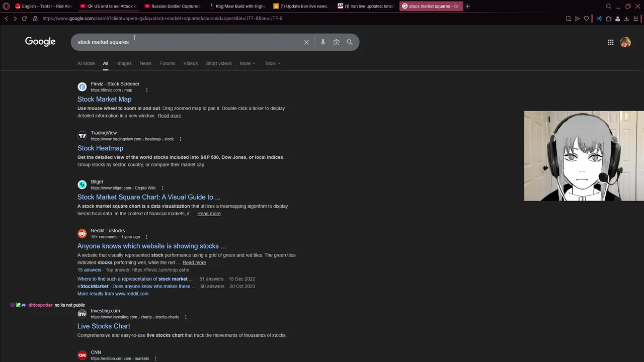This screenshot has height=362, width=644.
Task: Go back to previous page
Action: tap(6, 19)
